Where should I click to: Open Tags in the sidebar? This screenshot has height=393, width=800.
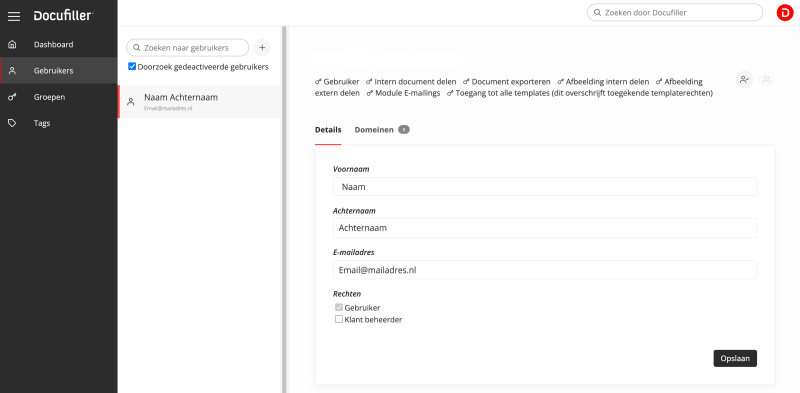click(x=59, y=123)
